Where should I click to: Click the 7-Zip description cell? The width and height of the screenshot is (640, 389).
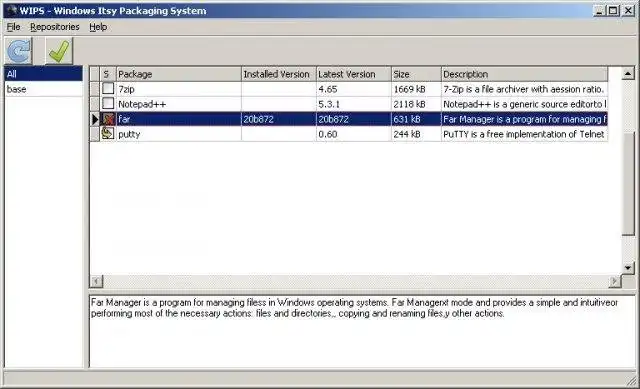(524, 89)
